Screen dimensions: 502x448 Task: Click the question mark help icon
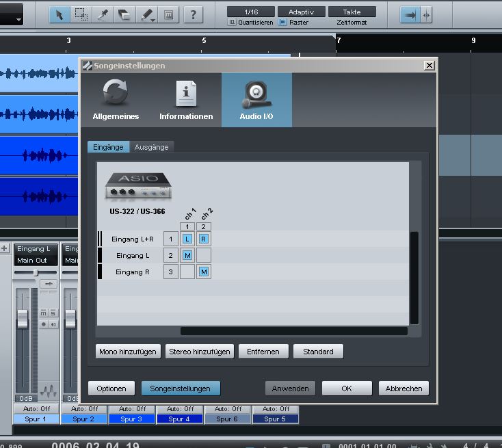pyautogui.click(x=193, y=15)
